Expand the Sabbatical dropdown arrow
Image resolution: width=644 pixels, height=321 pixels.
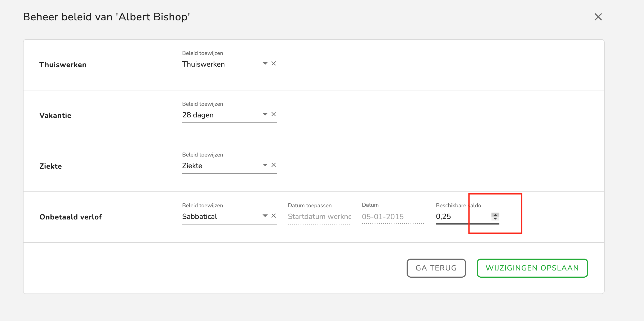coord(265,216)
